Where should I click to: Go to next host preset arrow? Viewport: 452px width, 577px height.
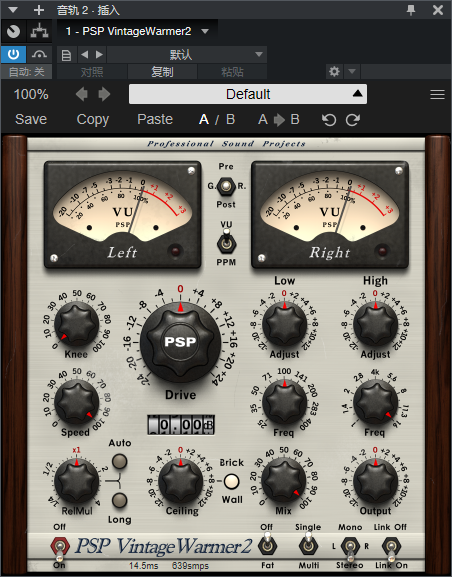[x=99, y=55]
